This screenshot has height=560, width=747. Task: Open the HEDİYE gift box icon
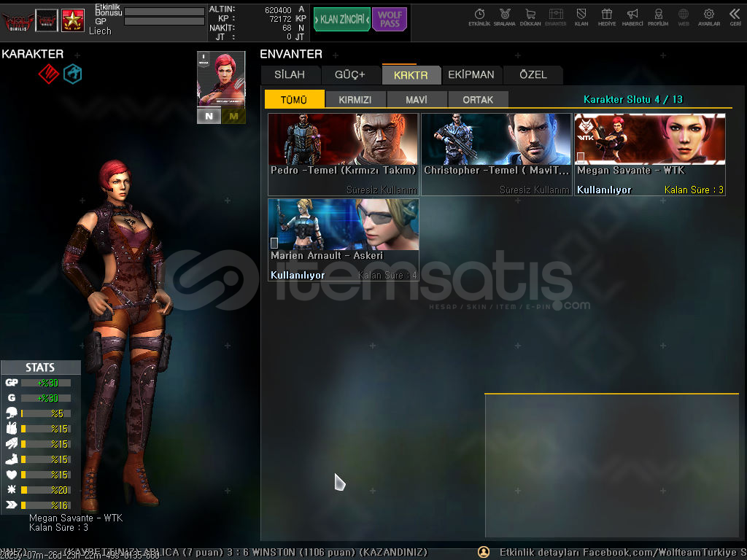click(x=607, y=17)
